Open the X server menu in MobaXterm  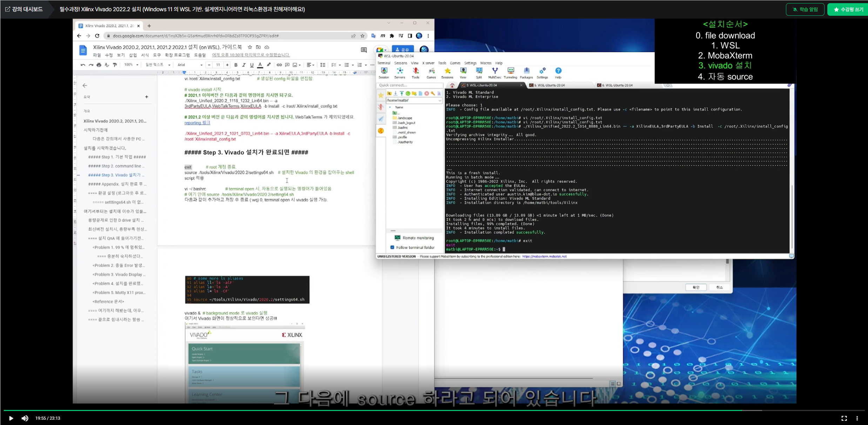pos(428,63)
